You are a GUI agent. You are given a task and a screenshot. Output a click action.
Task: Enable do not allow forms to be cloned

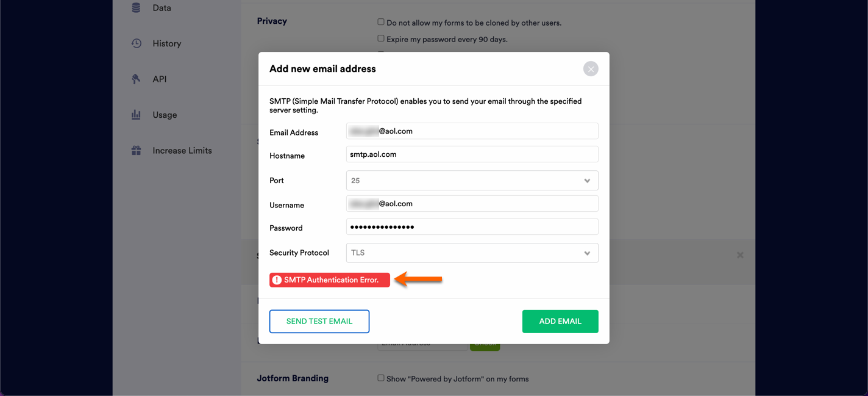click(381, 22)
